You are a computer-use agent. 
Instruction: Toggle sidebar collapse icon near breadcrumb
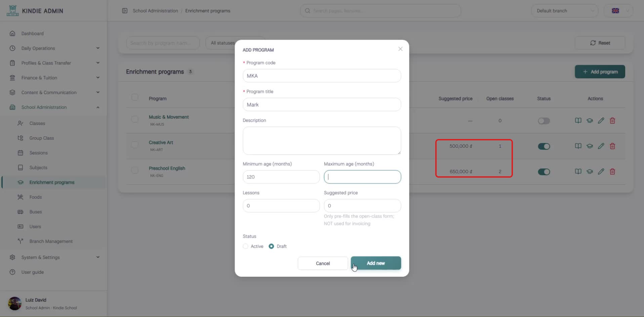(125, 11)
